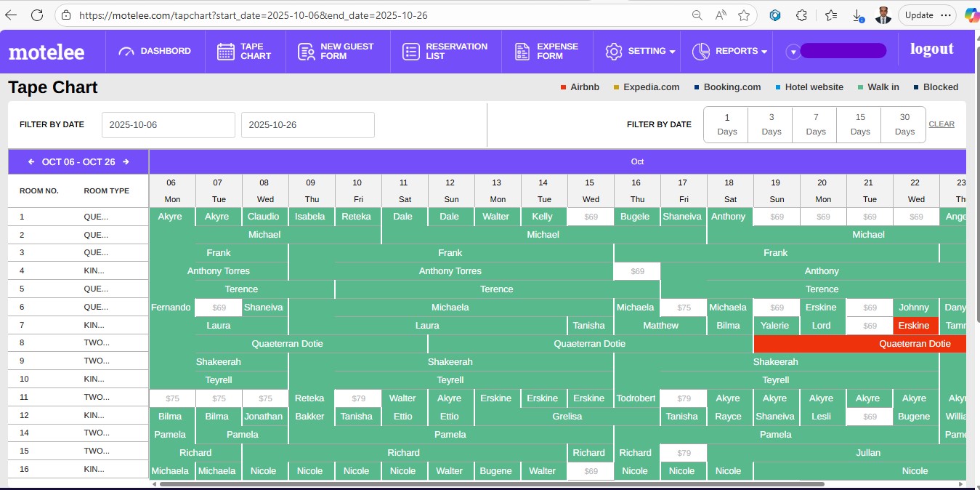Open the user account dropdown arrow
The height and width of the screenshot is (490, 980).
coord(793,52)
